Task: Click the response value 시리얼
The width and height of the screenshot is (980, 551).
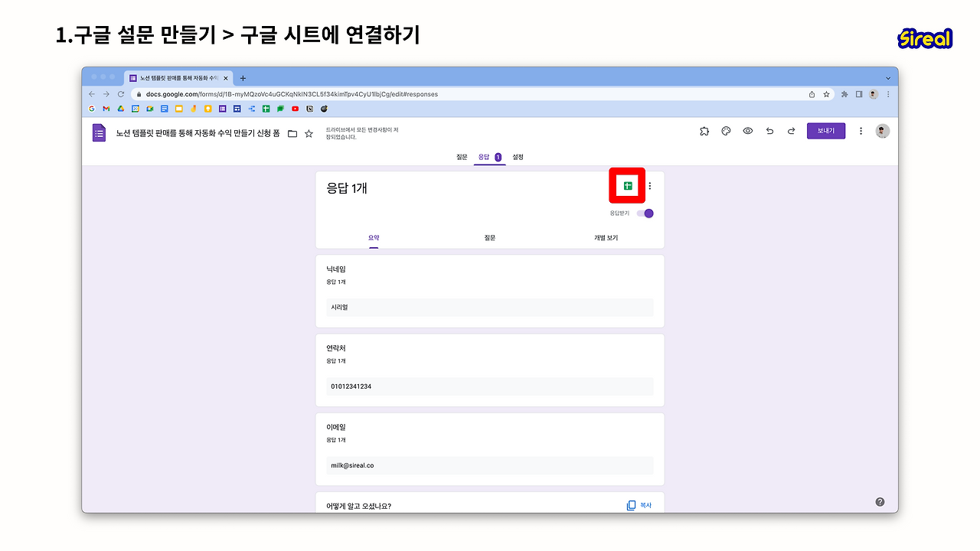Action: (x=339, y=308)
